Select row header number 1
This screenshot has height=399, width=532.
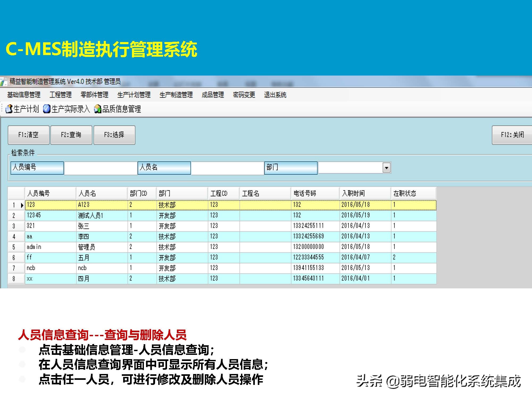(x=16, y=205)
